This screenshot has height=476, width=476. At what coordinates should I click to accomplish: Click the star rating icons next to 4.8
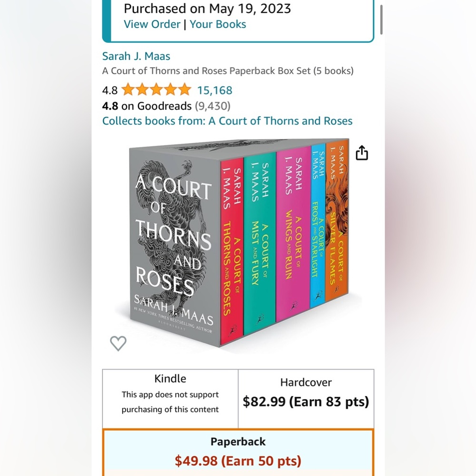[156, 89]
